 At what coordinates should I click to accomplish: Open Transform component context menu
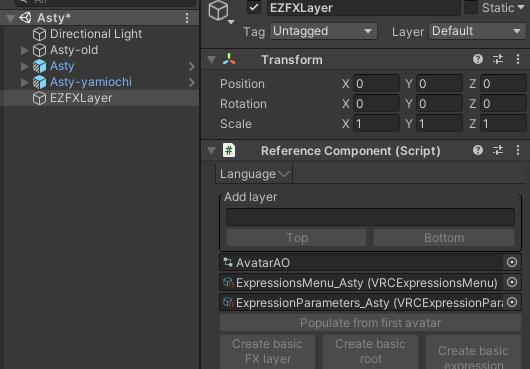pos(518,59)
